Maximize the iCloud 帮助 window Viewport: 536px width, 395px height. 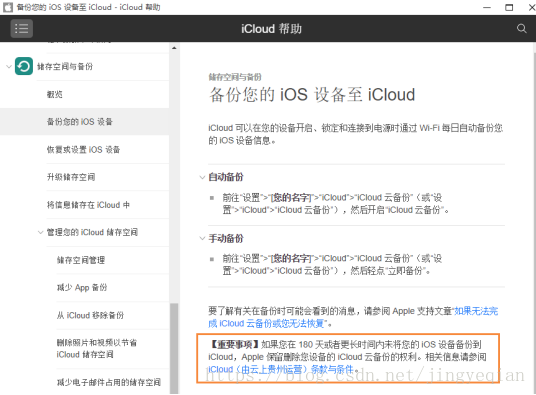[509, 7]
